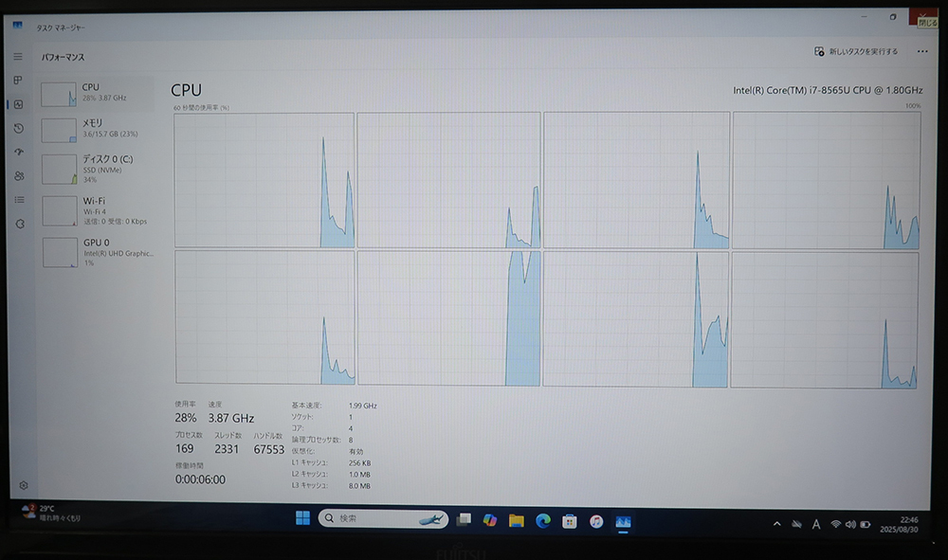Select the GPU 0 resource entry
The width and height of the screenshot is (948, 560).
pos(99,252)
